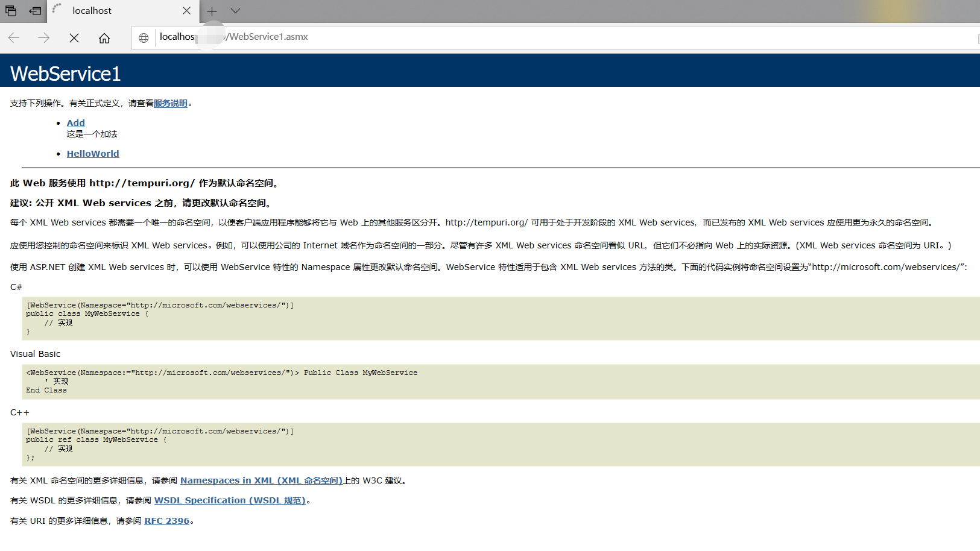This screenshot has height=551, width=980.
Task: Click 'public class MyWebService {' code line
Action: point(87,313)
